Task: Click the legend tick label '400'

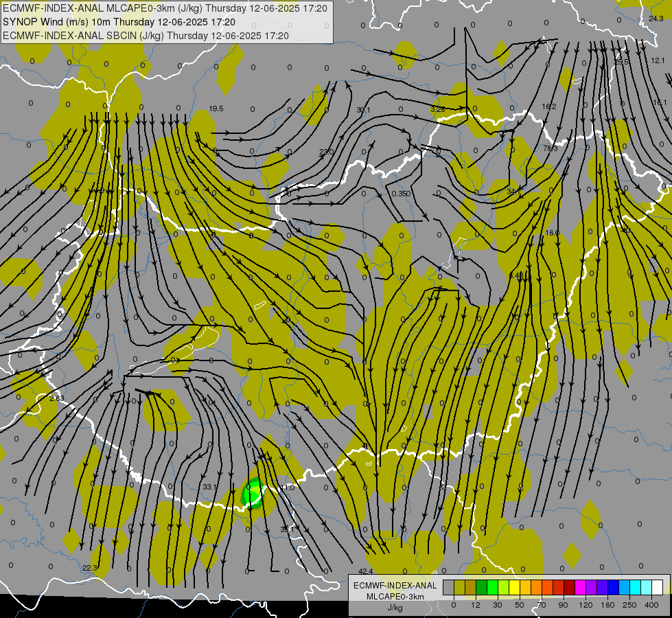Action: [651, 605]
